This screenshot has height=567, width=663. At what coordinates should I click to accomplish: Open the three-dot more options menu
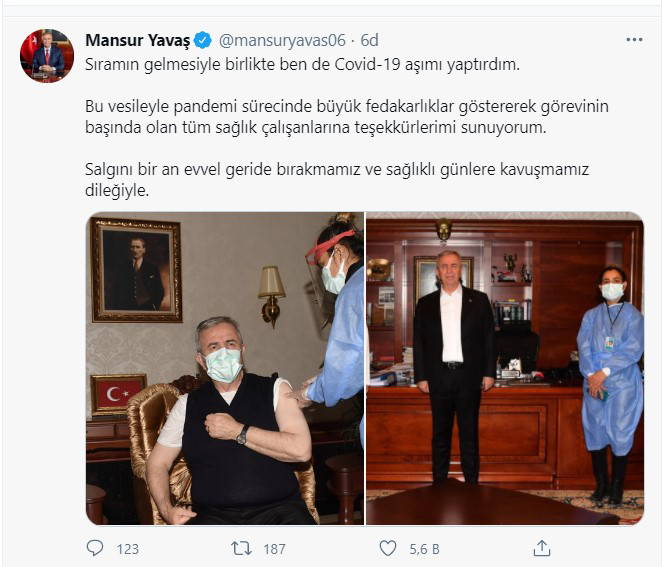[634, 40]
